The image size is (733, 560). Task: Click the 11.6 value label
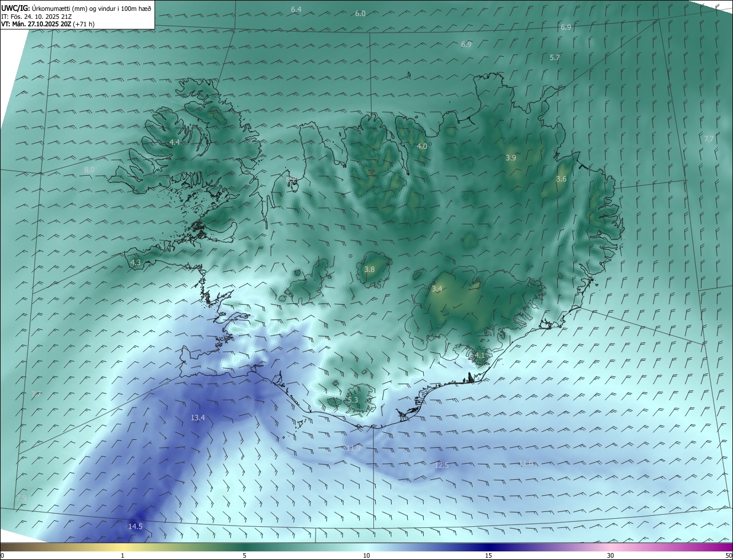(x=526, y=463)
